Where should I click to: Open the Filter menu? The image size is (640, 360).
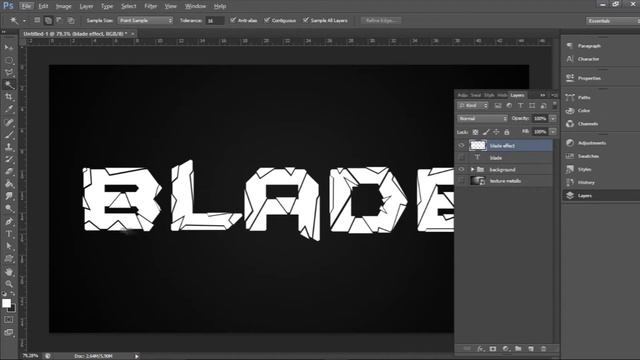[x=151, y=6]
